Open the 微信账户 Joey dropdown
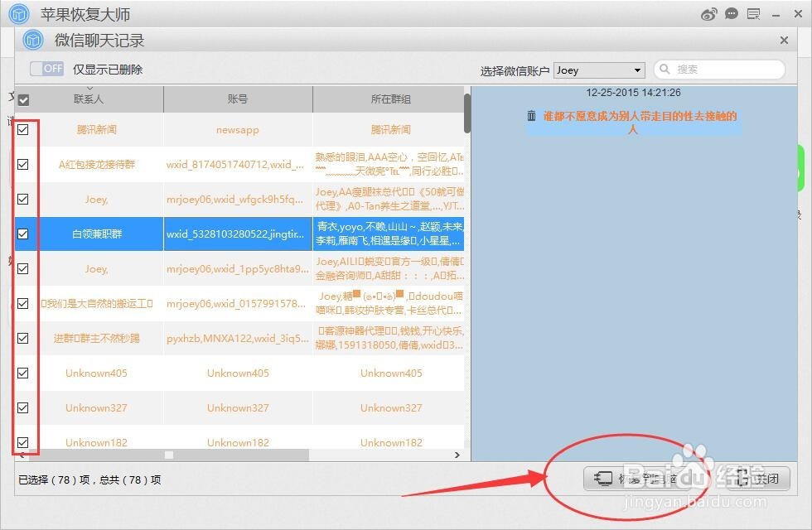Image resolution: width=812 pixels, height=530 pixels. point(598,70)
